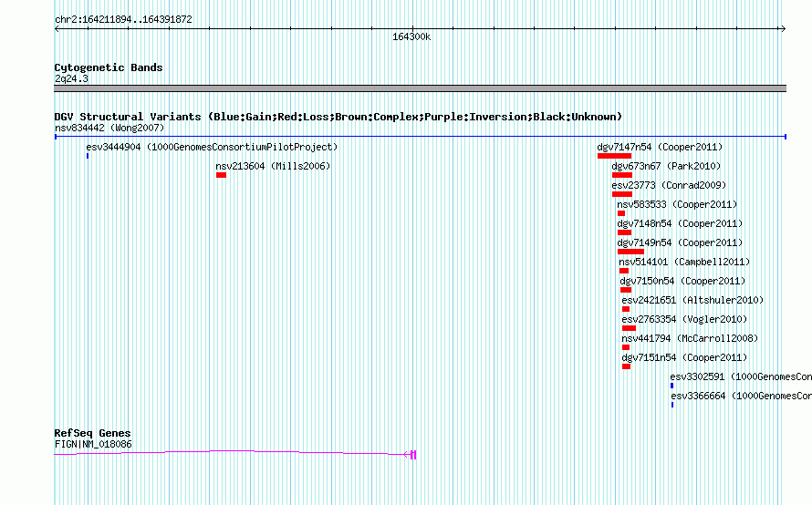The width and height of the screenshot is (812, 505).
Task: Open variant esv3444904 label
Action: tap(212, 147)
